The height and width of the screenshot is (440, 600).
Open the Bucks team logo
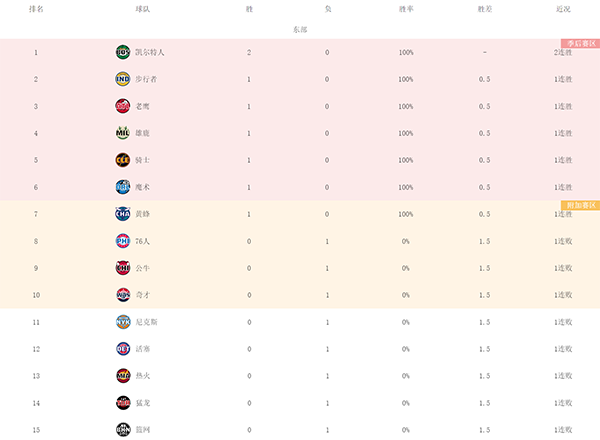pos(122,133)
